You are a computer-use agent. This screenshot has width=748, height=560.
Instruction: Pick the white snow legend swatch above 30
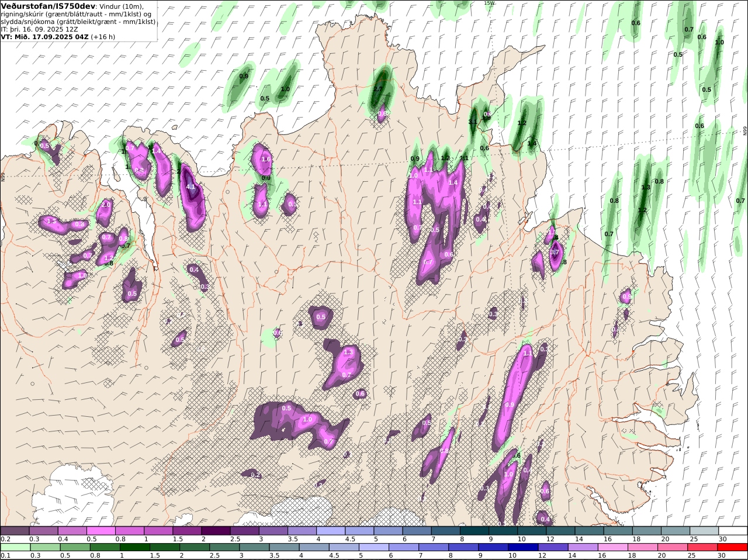[733, 530]
